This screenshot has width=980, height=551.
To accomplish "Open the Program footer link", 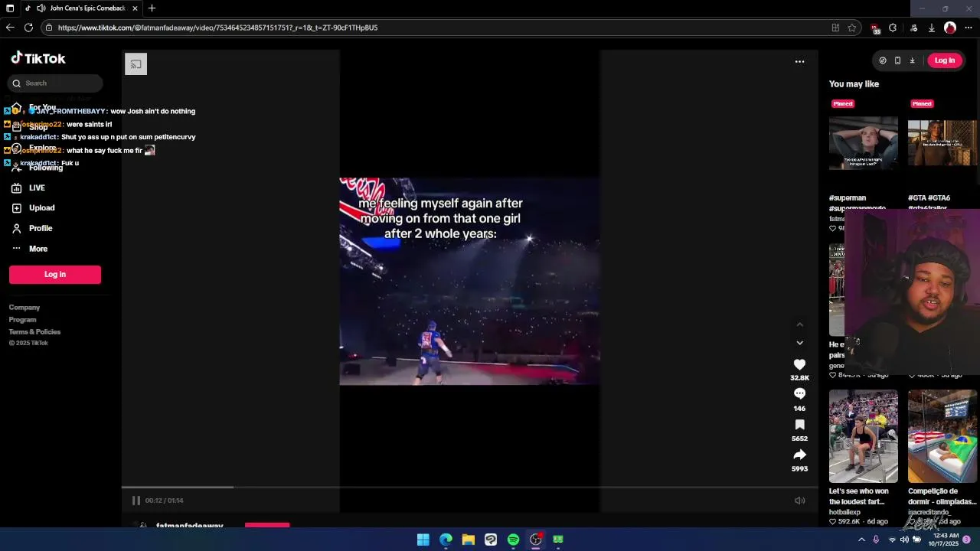I will tap(22, 320).
